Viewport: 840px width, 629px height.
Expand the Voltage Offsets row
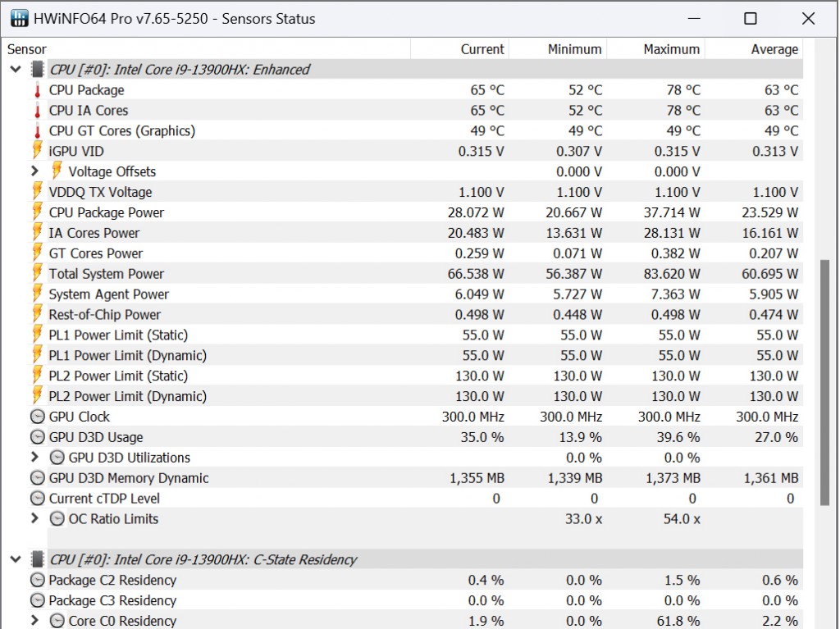click(x=34, y=171)
